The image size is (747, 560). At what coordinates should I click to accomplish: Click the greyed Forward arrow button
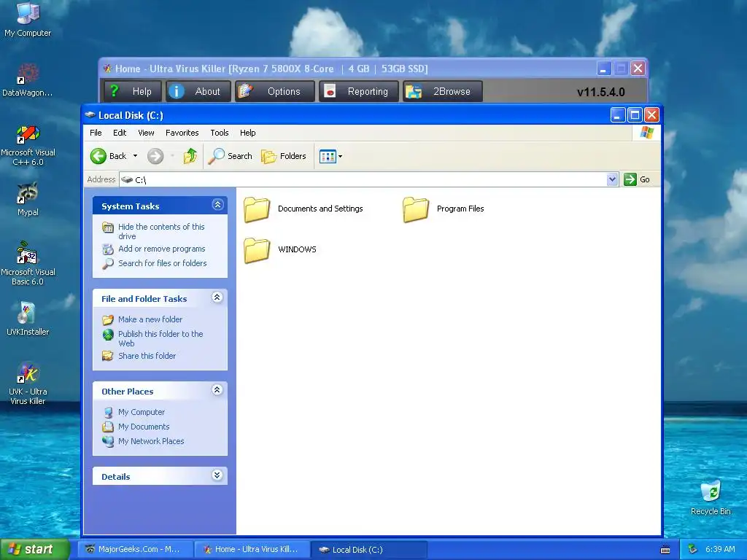(155, 156)
